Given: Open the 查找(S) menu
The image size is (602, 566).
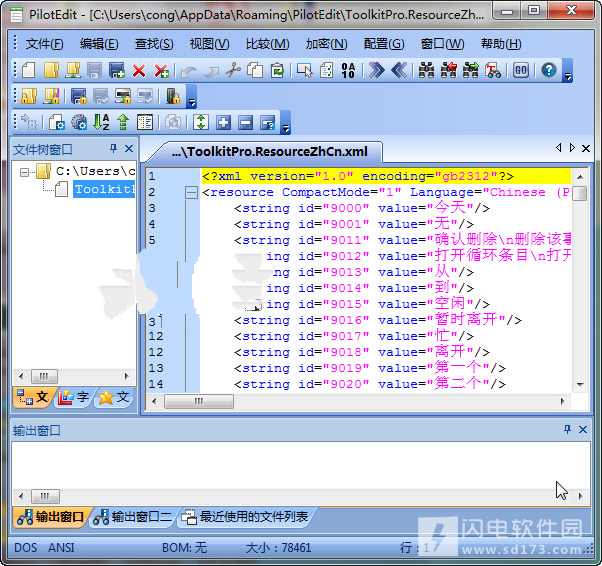Looking at the screenshot, I should [154, 44].
